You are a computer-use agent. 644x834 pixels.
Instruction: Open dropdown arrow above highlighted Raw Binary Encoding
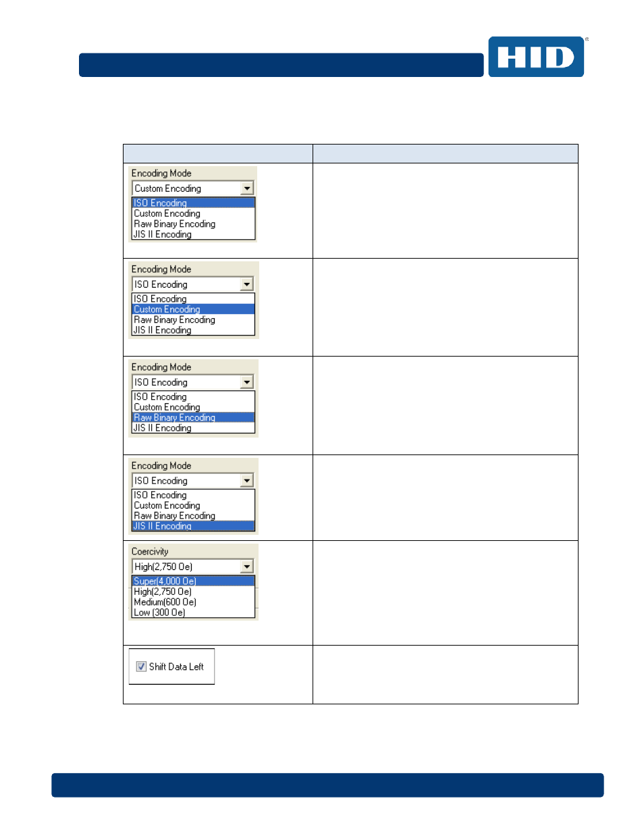click(247, 382)
